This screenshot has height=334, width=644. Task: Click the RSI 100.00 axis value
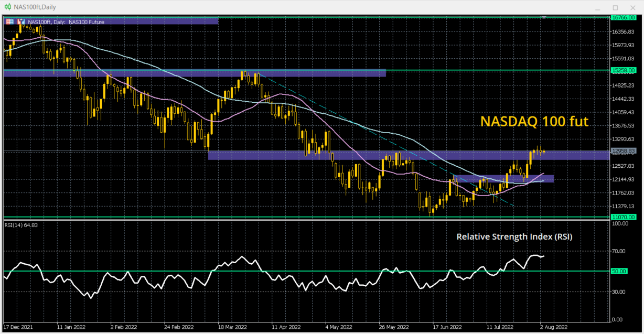click(621, 223)
